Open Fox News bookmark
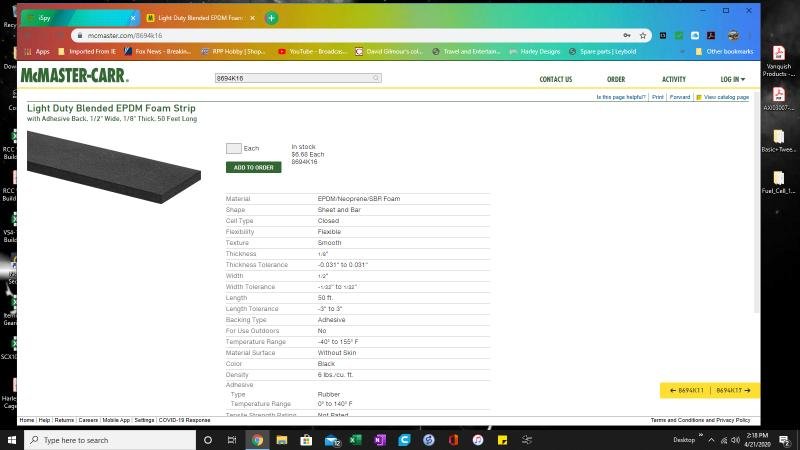Screen dimensions: 800x450 [158, 52]
